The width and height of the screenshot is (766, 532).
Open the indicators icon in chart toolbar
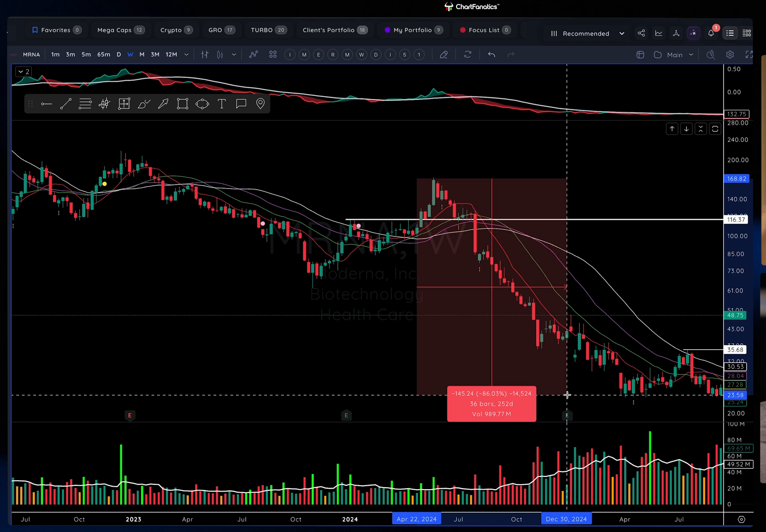(253, 55)
